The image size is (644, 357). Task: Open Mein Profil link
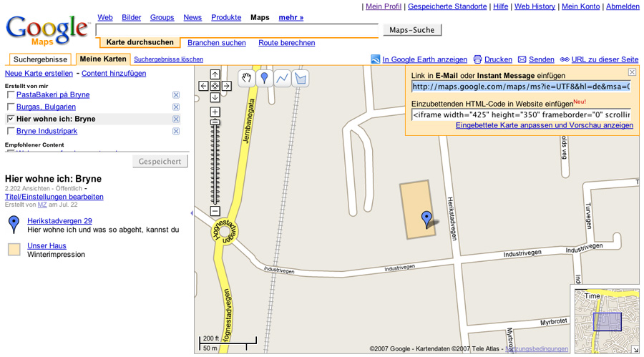coord(384,6)
